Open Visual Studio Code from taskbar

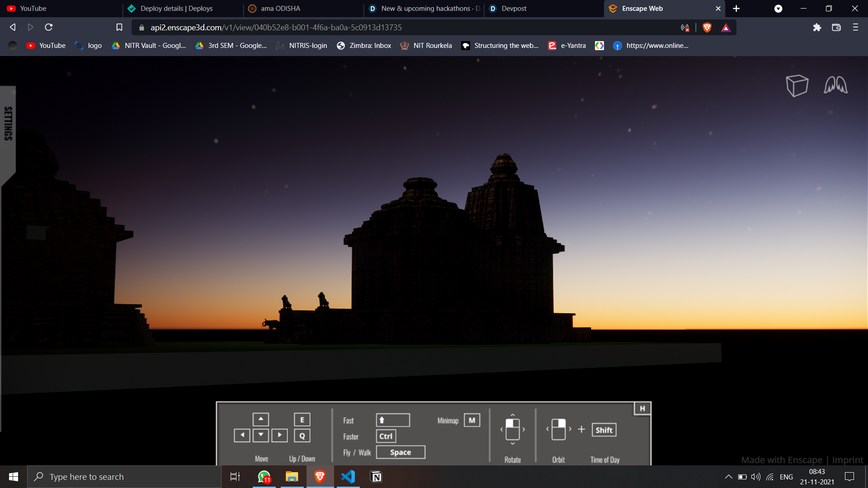pos(348,477)
